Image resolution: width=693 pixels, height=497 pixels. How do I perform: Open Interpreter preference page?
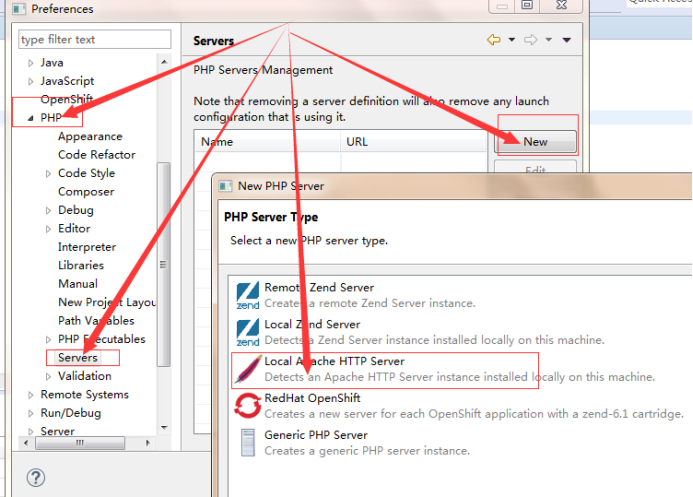(x=87, y=247)
